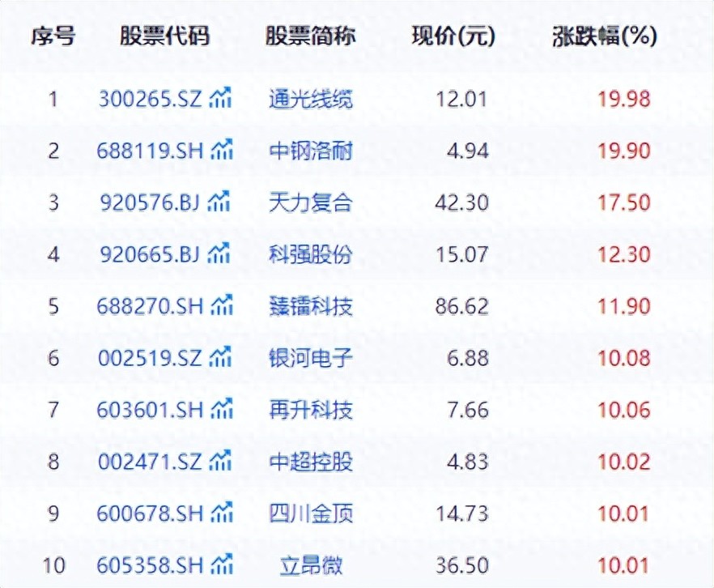This screenshot has height=588, width=714.
Task: Select change value 10.02
Action: tap(623, 462)
